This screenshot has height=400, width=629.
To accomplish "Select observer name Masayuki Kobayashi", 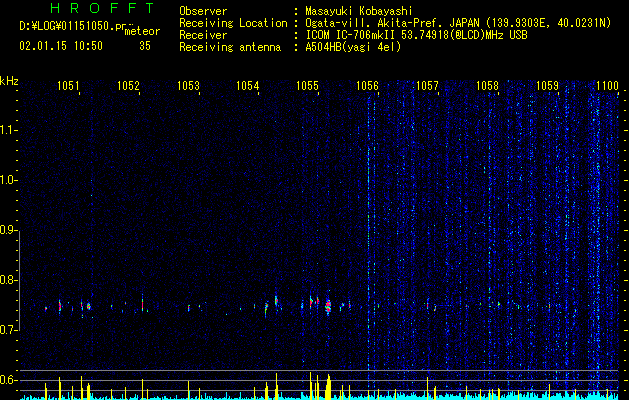I will pyautogui.click(x=359, y=11).
